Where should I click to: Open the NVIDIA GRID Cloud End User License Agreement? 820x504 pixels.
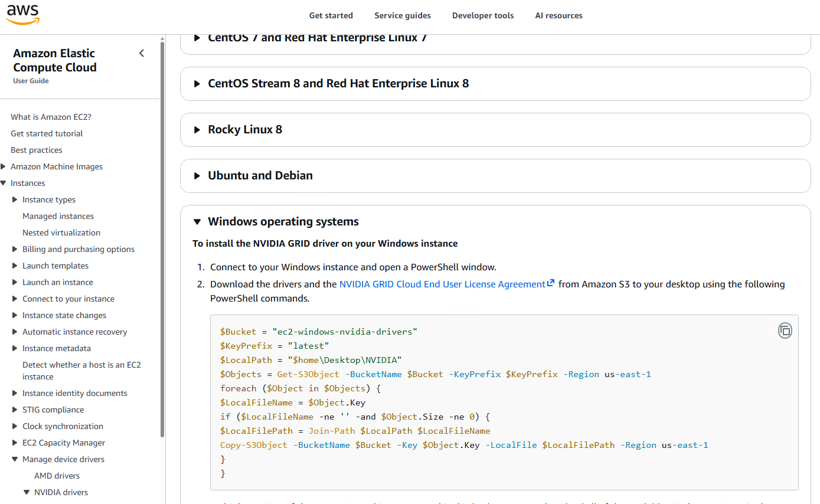click(x=442, y=284)
